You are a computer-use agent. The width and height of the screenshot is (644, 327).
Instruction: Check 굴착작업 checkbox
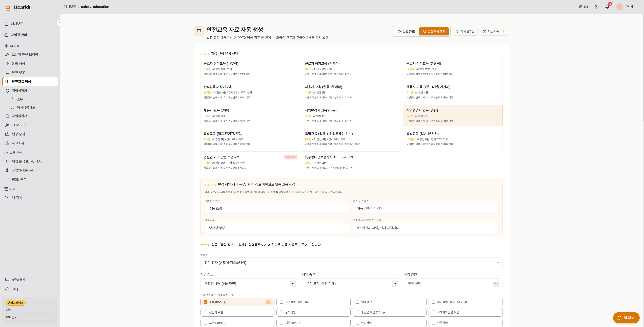(x=281, y=313)
